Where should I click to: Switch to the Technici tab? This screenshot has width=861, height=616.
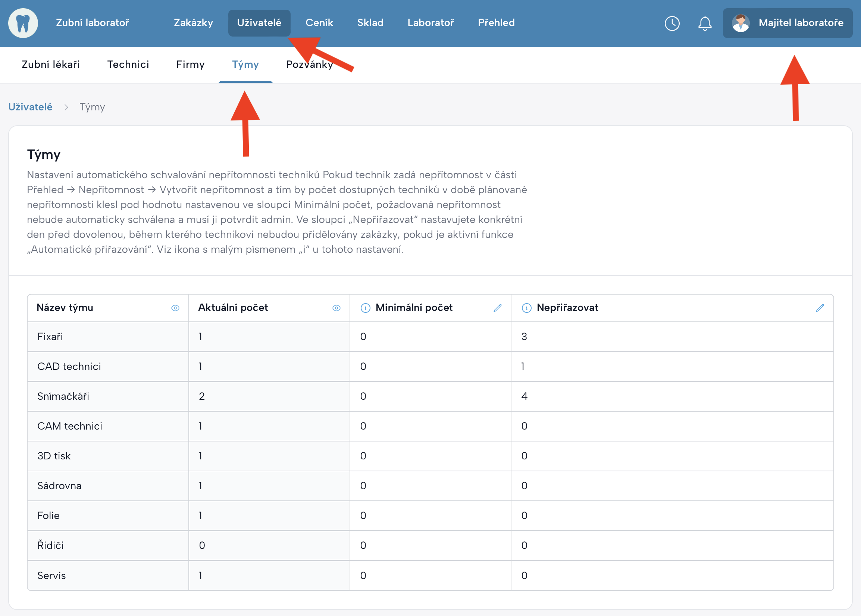[x=128, y=65]
